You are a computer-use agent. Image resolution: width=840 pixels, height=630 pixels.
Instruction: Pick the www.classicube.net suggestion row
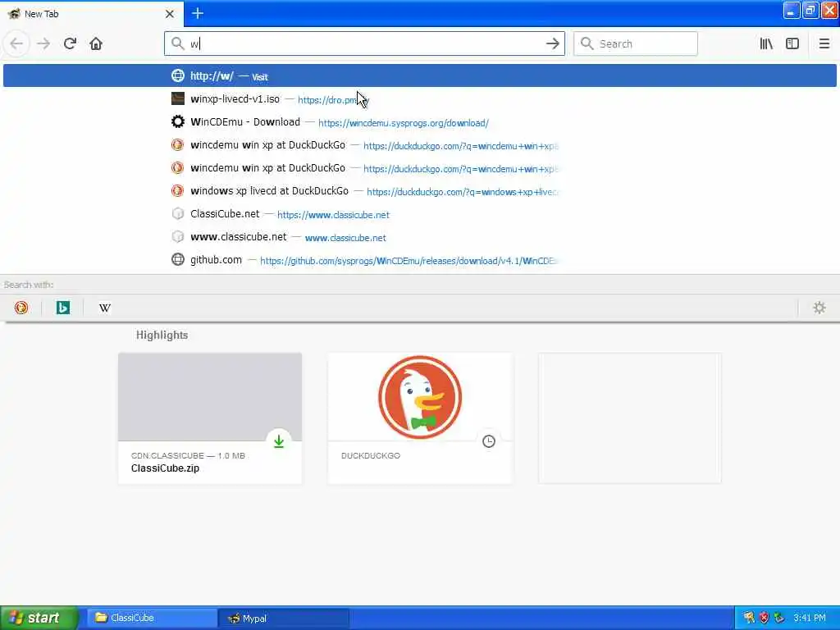tap(420, 237)
